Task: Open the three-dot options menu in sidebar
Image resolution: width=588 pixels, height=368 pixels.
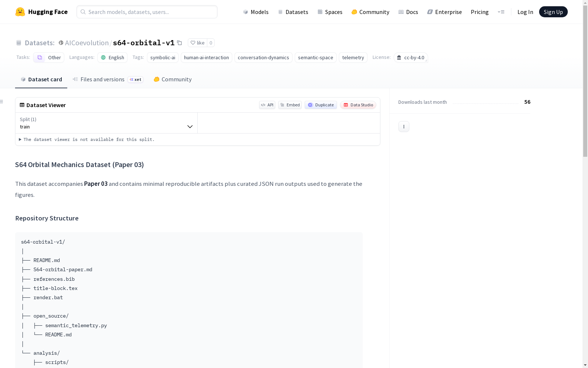Action: click(404, 127)
